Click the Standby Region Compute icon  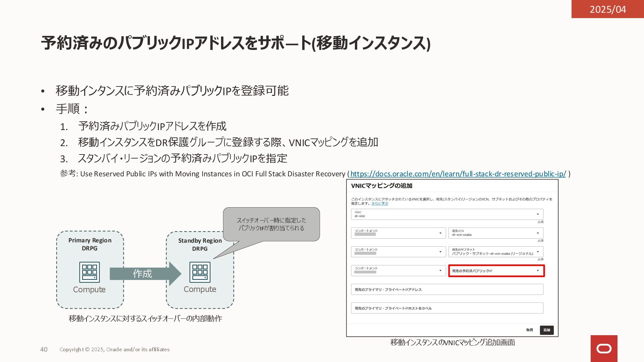(200, 272)
